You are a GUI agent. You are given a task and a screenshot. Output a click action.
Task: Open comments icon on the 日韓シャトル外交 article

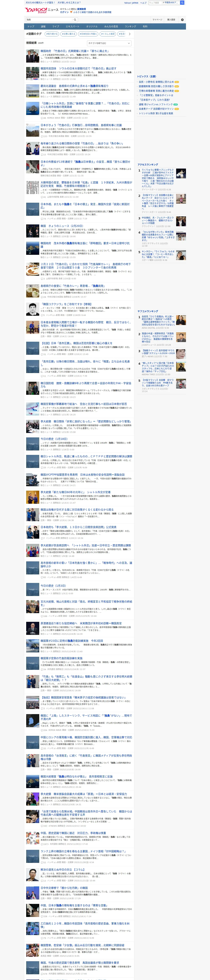[x=42, y=118]
